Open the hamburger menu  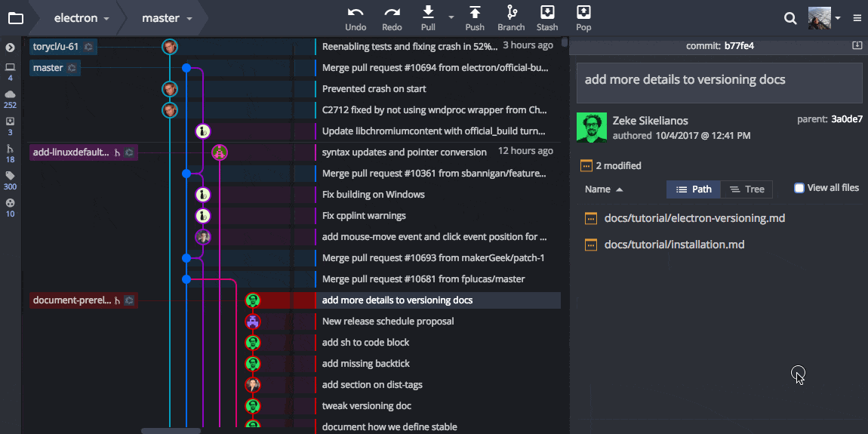point(857,18)
